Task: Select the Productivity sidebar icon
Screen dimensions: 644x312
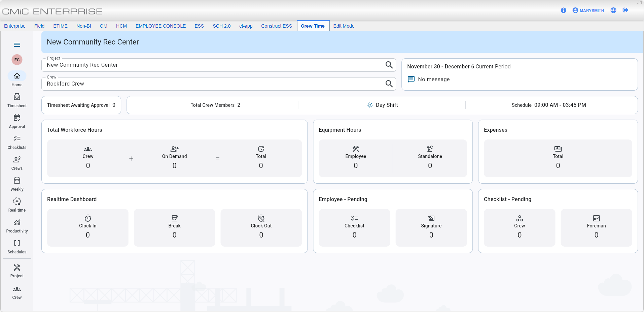Action: point(17,225)
